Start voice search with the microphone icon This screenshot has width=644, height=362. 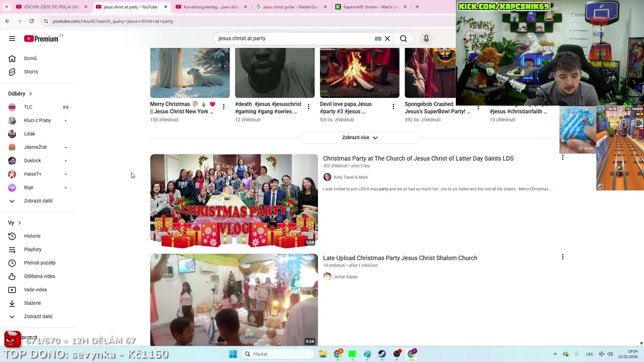click(x=426, y=39)
